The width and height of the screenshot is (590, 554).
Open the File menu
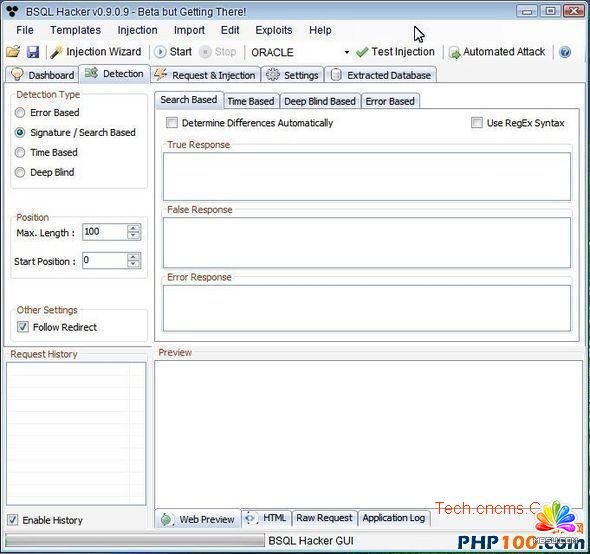[25, 30]
